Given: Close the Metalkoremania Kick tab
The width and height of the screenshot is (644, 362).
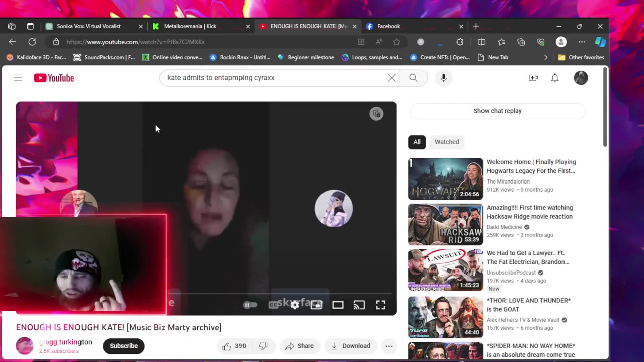Looking at the screenshot, I should point(248,26).
